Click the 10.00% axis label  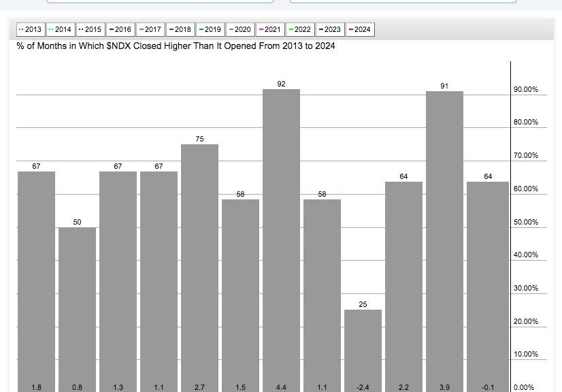click(x=526, y=354)
